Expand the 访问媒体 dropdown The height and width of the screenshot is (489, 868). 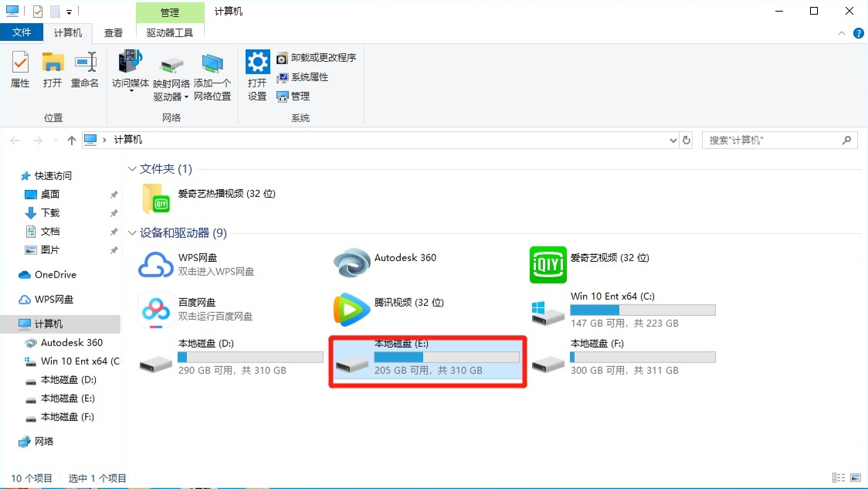(131, 92)
